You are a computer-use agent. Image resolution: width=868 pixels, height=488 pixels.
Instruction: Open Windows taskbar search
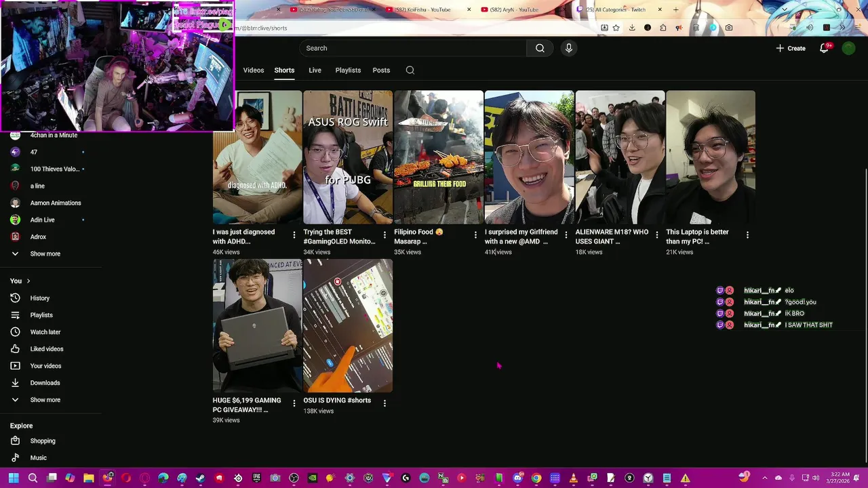(x=33, y=479)
